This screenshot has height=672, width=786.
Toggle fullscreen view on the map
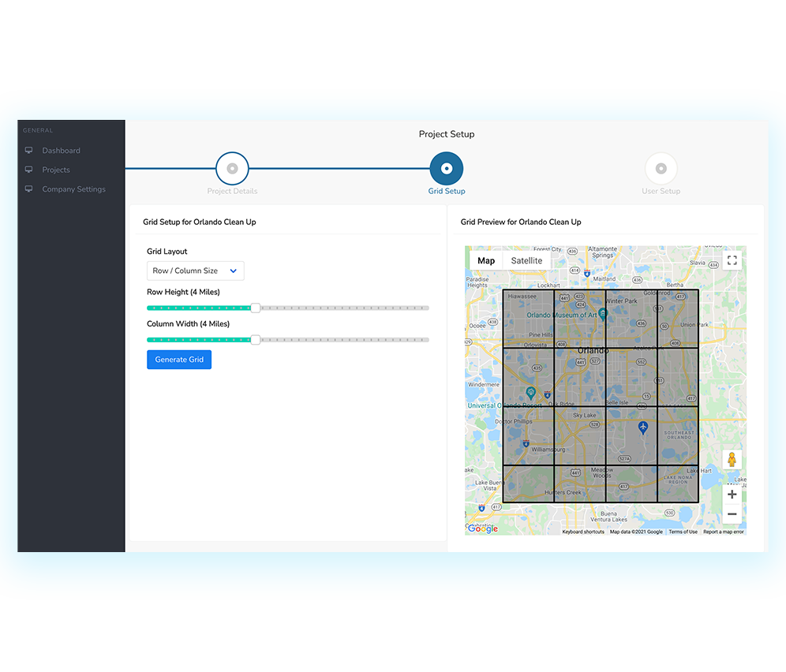(732, 260)
